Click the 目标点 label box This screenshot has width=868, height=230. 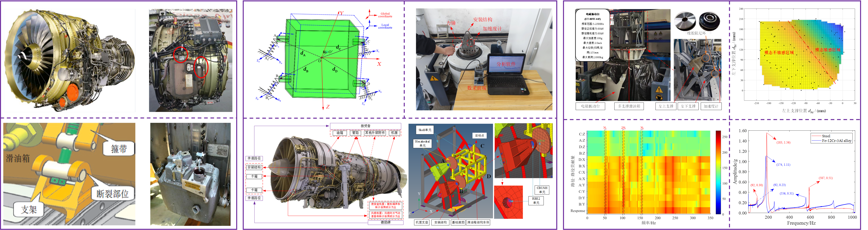pyautogui.click(x=480, y=136)
